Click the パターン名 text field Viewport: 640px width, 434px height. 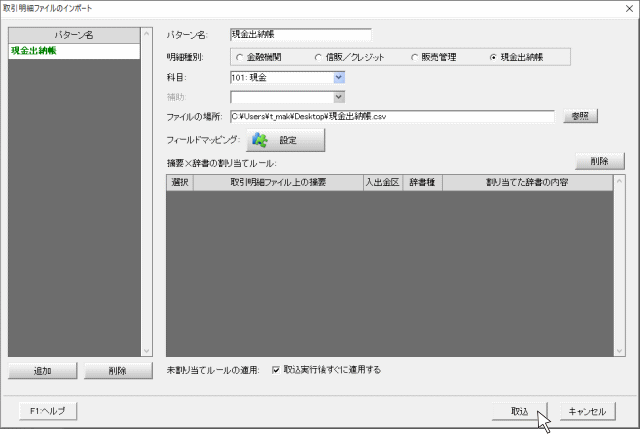tap(301, 35)
